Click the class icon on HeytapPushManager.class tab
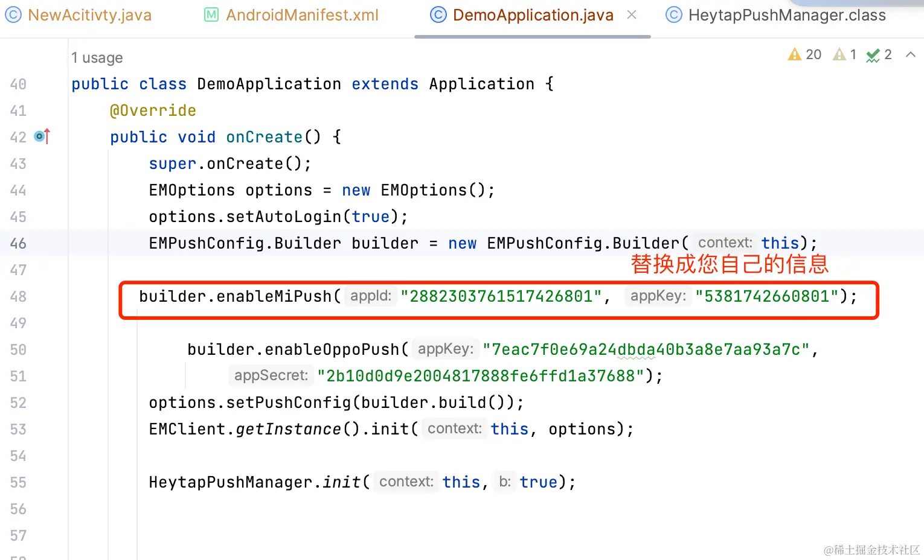Screen dimensions: 924x560 pos(673,14)
